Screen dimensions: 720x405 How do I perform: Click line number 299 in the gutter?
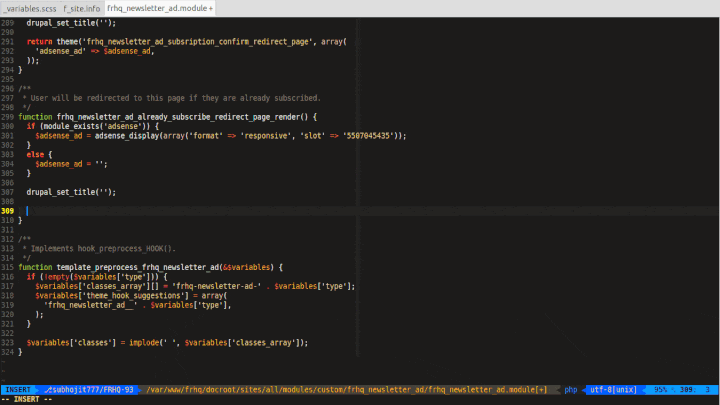point(8,117)
